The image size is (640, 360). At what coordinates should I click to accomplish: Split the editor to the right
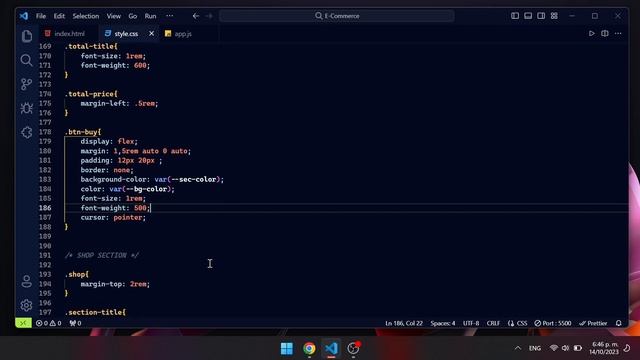pyautogui.click(x=605, y=33)
